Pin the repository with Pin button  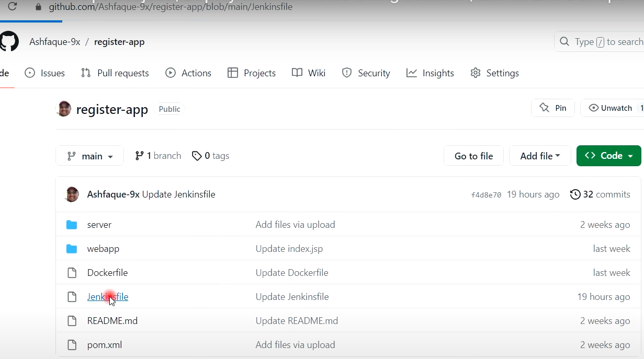pyautogui.click(x=553, y=108)
